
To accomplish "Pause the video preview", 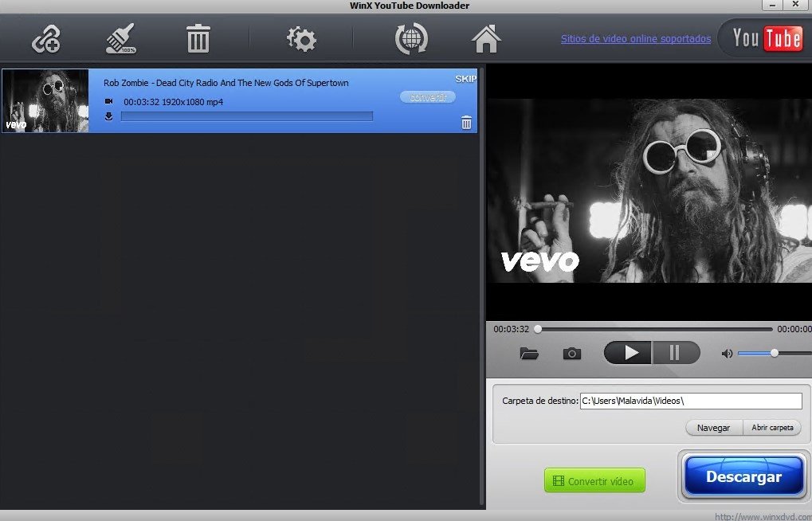I will coord(676,353).
